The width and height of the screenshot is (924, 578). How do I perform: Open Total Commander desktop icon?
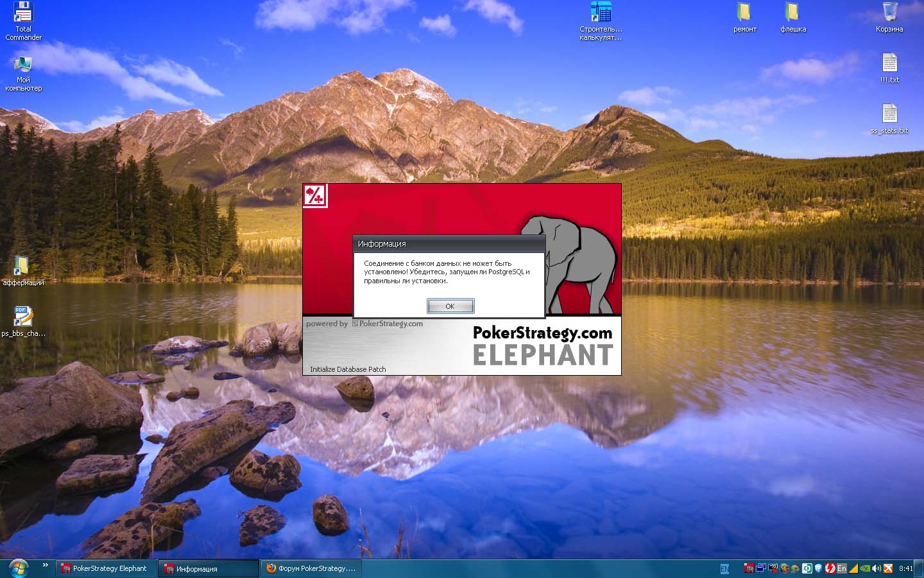click(x=23, y=21)
